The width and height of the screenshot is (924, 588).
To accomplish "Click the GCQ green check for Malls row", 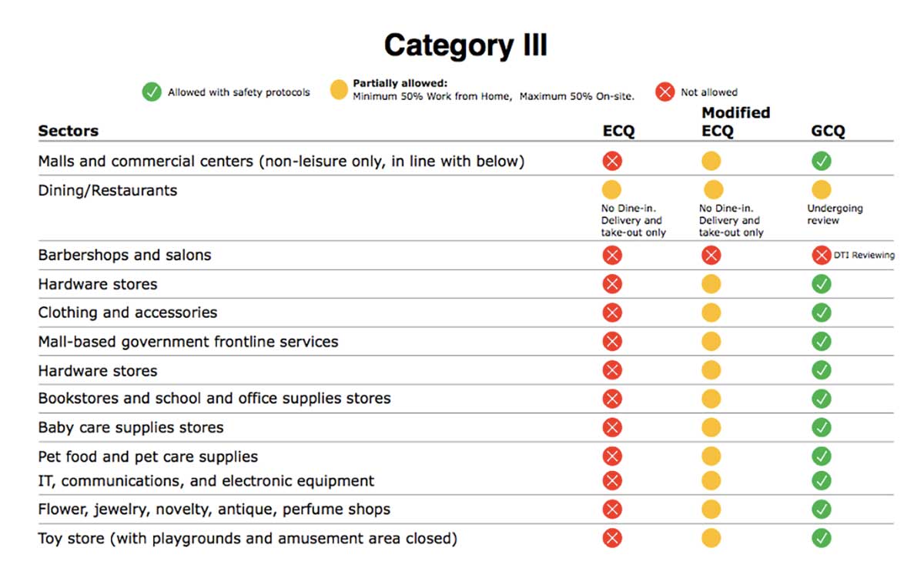I will [x=822, y=161].
